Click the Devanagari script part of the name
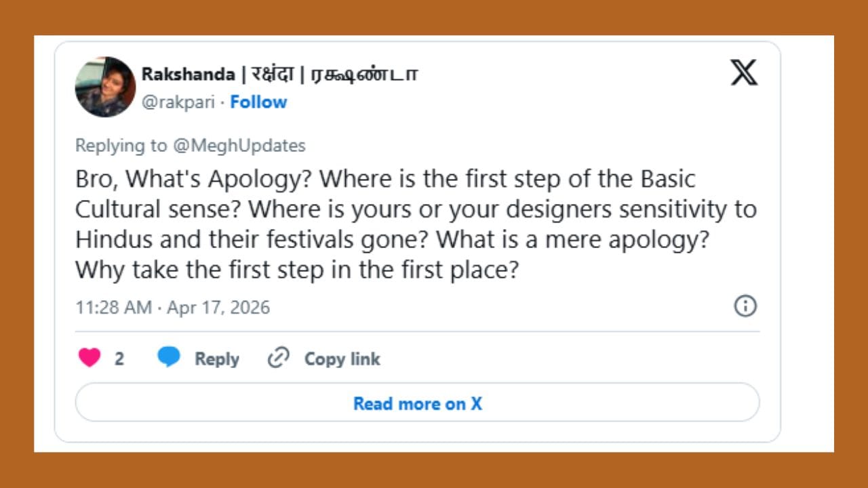This screenshot has height=488, width=868. pyautogui.click(x=273, y=75)
